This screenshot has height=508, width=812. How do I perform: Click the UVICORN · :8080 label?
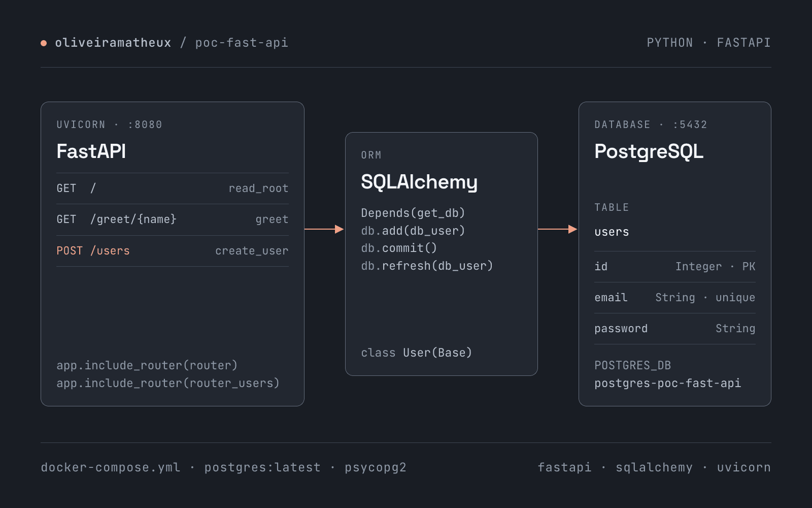tap(110, 124)
